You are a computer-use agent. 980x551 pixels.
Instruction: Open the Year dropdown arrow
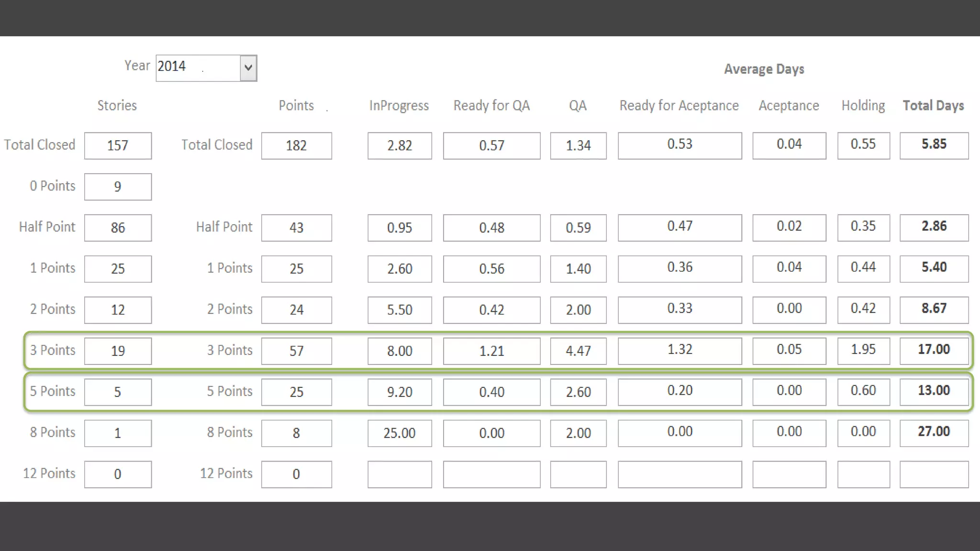tap(248, 68)
